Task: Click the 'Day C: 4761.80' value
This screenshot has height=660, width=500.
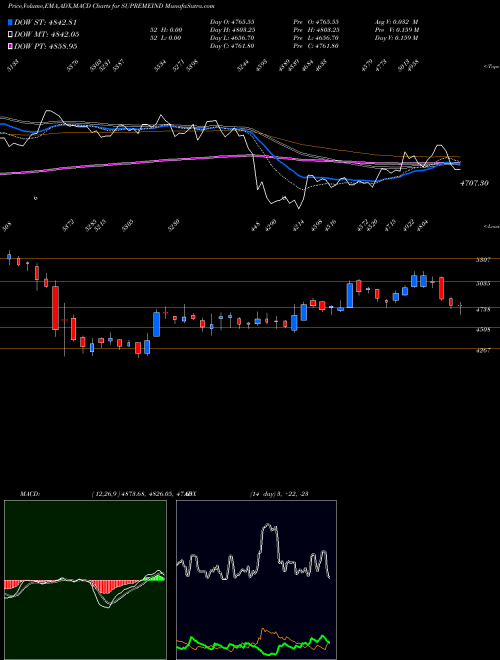Action: coord(232,46)
